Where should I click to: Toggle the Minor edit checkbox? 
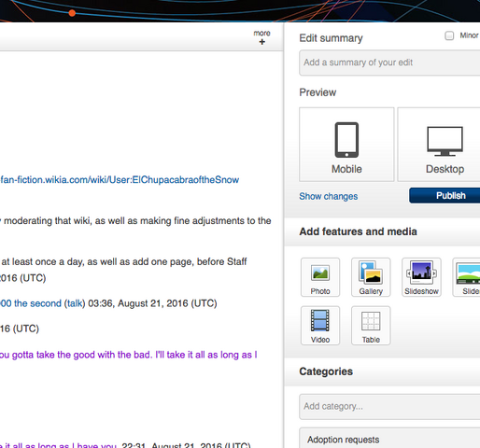[x=449, y=35]
